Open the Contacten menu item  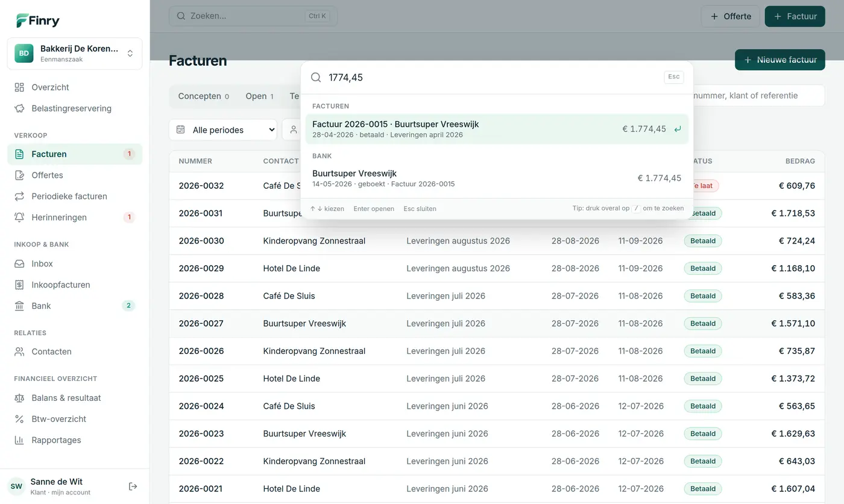point(75,352)
